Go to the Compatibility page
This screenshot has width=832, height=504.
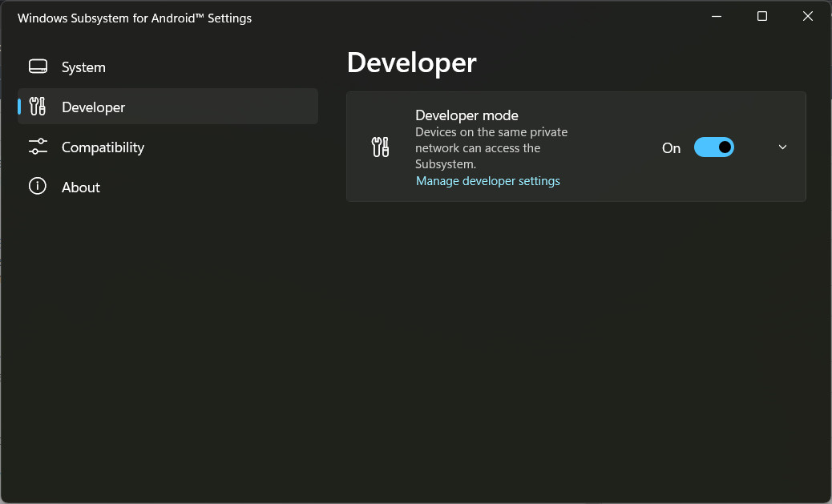pos(168,147)
